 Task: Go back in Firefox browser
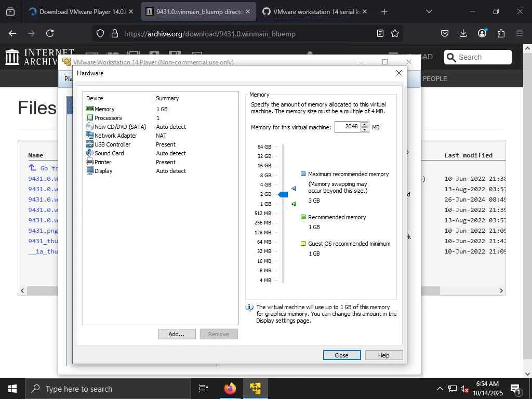(x=12, y=33)
